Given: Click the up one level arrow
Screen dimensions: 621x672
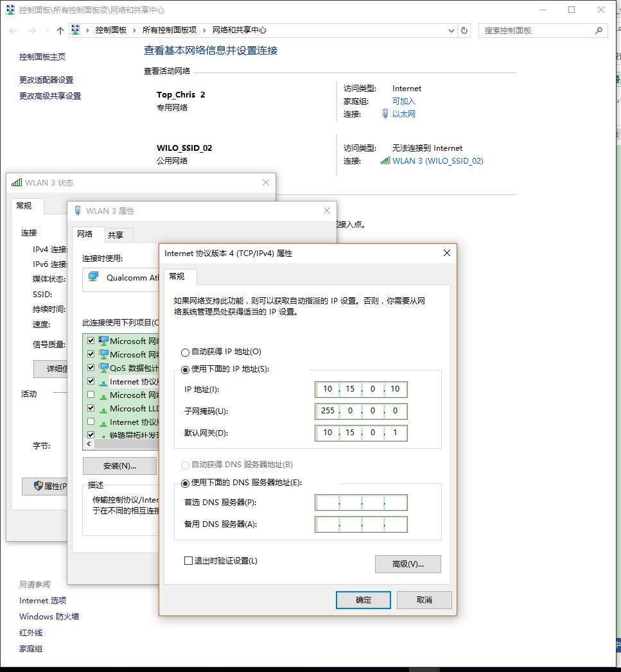Looking at the screenshot, I should 60,30.
